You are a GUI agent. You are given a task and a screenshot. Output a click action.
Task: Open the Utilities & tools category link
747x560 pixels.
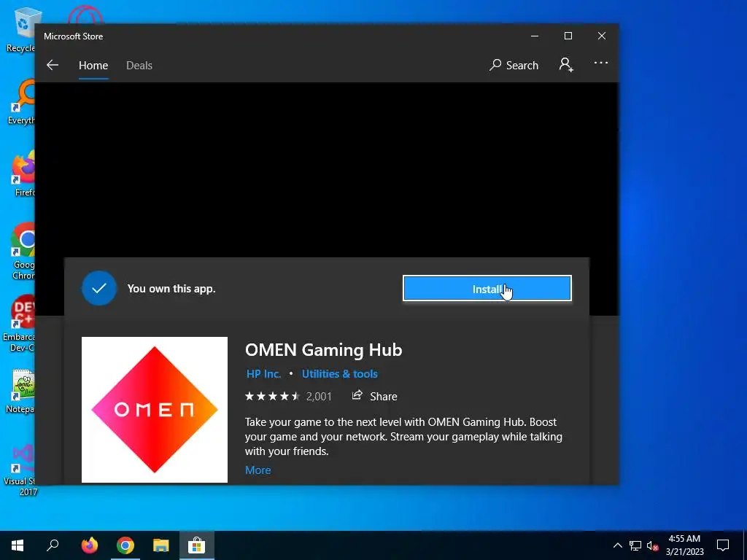(x=340, y=374)
